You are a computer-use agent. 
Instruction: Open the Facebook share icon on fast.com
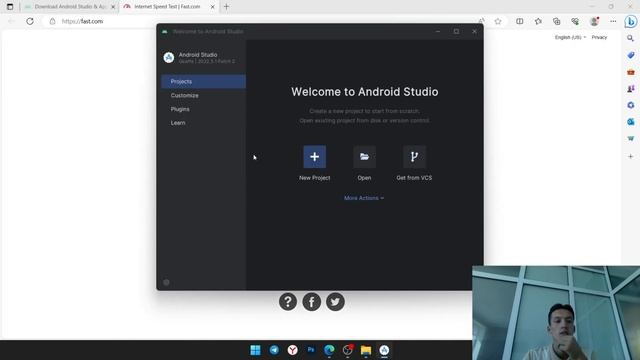click(x=311, y=302)
